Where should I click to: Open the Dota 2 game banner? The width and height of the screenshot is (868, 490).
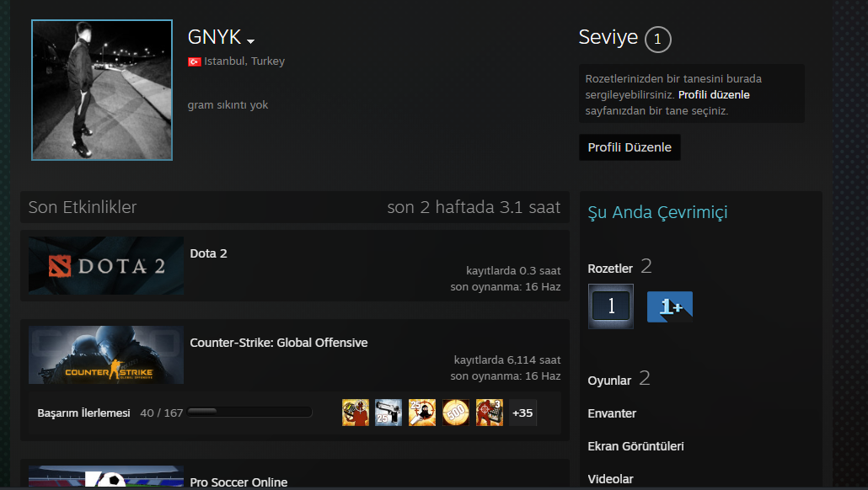106,265
